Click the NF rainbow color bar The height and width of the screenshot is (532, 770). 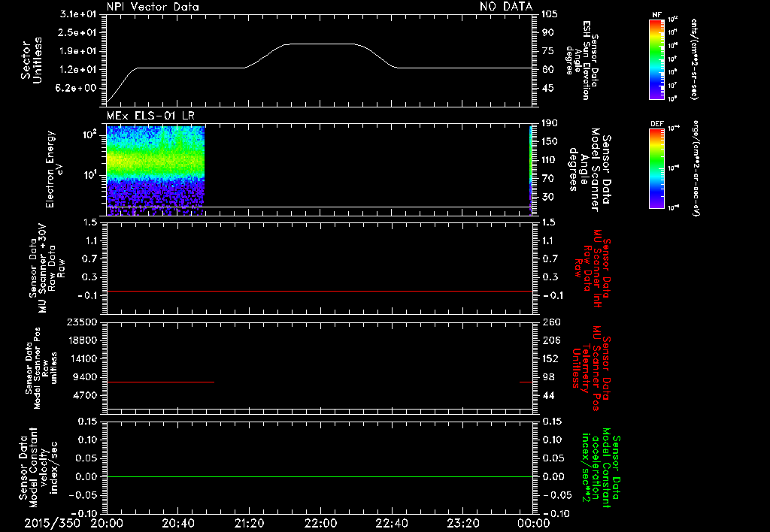656,59
